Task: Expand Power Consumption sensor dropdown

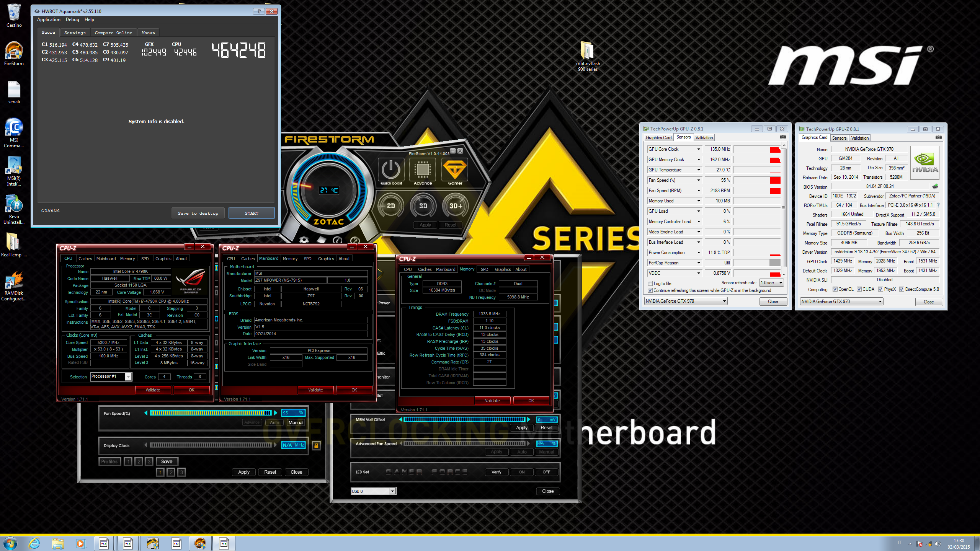Action: (698, 253)
